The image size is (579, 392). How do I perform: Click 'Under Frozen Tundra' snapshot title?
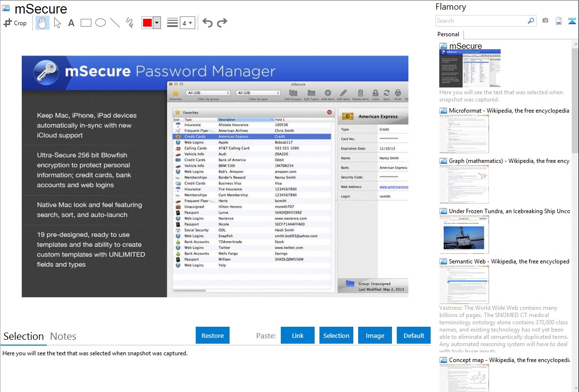pyautogui.click(x=509, y=211)
